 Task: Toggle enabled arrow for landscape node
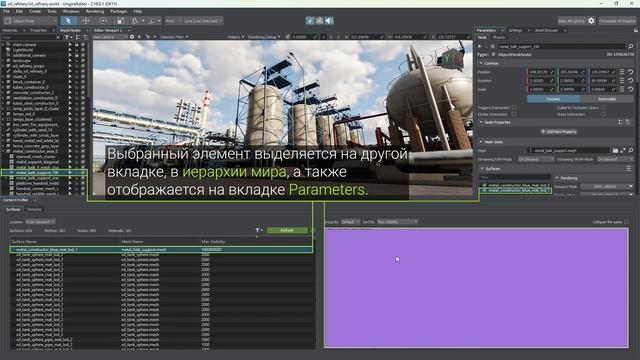70,60
